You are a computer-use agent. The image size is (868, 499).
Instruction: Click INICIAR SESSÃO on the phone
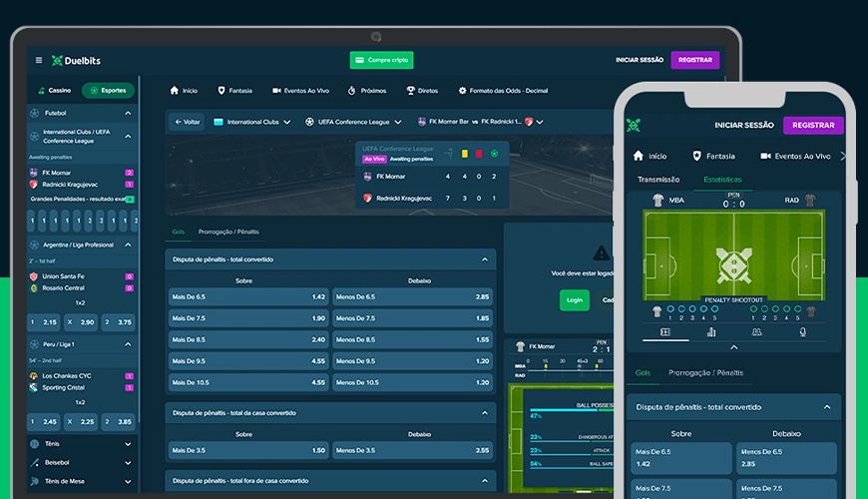(x=744, y=125)
